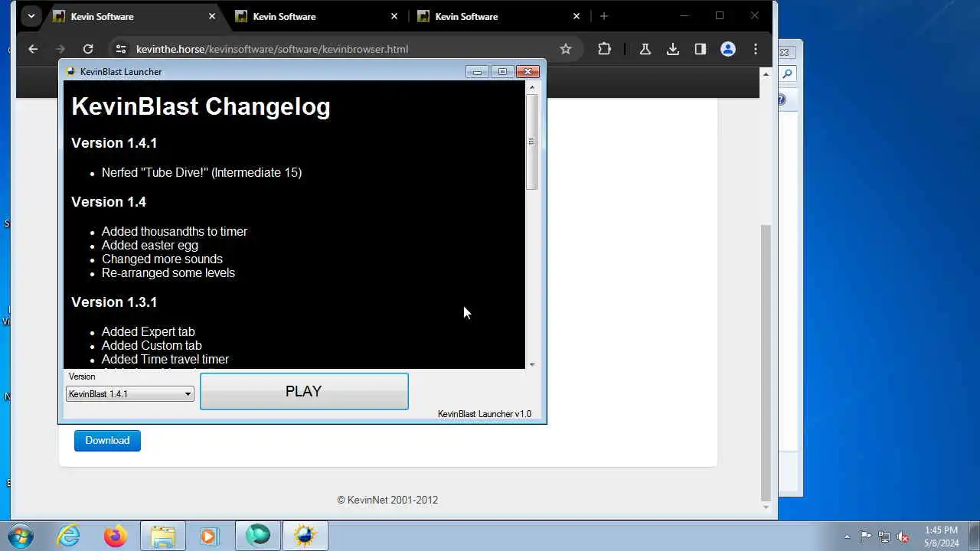The image size is (980, 551).
Task: Click 'Nerfed "Tube Dive!"' changelog entry
Action: coord(202,173)
